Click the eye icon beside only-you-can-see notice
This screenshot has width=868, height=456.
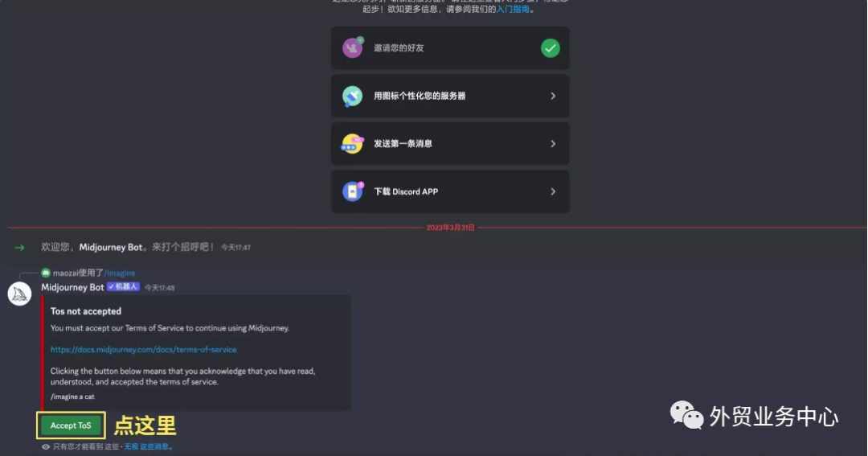pos(45,446)
